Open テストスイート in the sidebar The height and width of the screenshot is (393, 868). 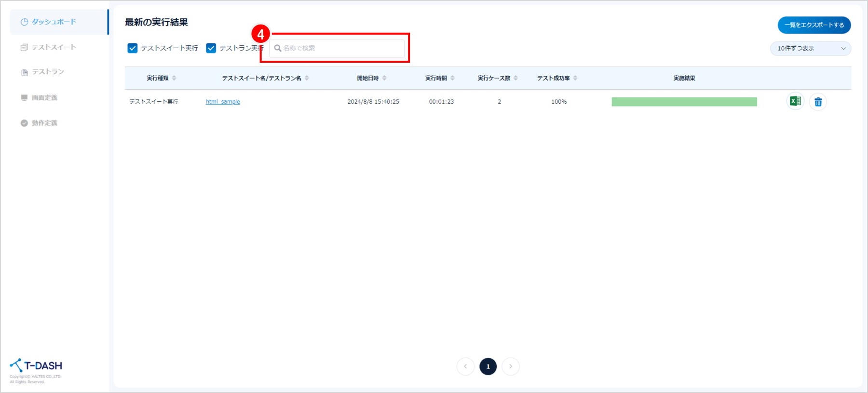[54, 47]
